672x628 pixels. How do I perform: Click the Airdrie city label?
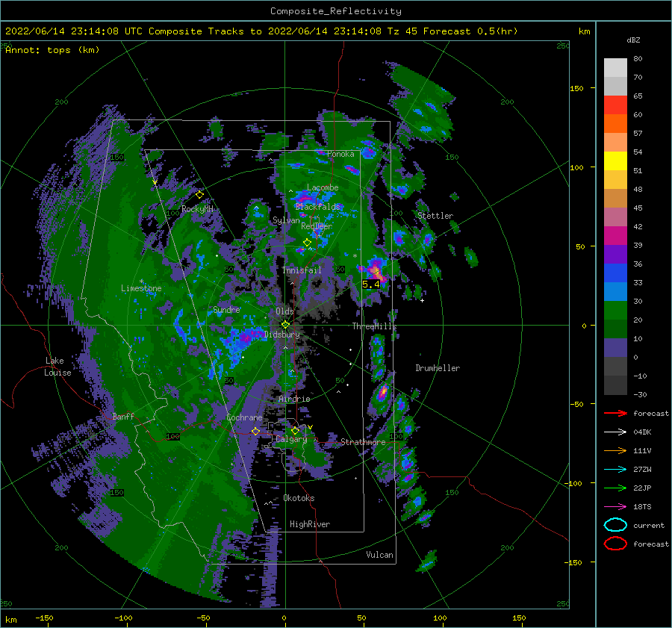click(294, 399)
